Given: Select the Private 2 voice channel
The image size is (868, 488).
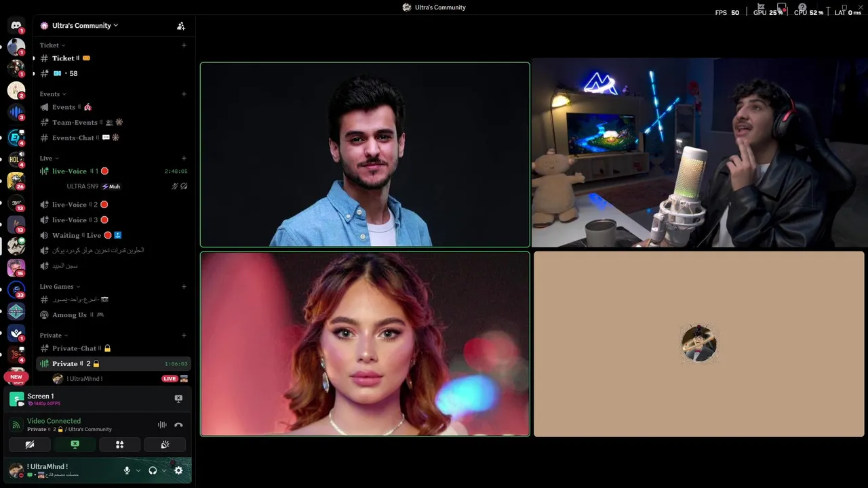Looking at the screenshot, I should pos(113,364).
